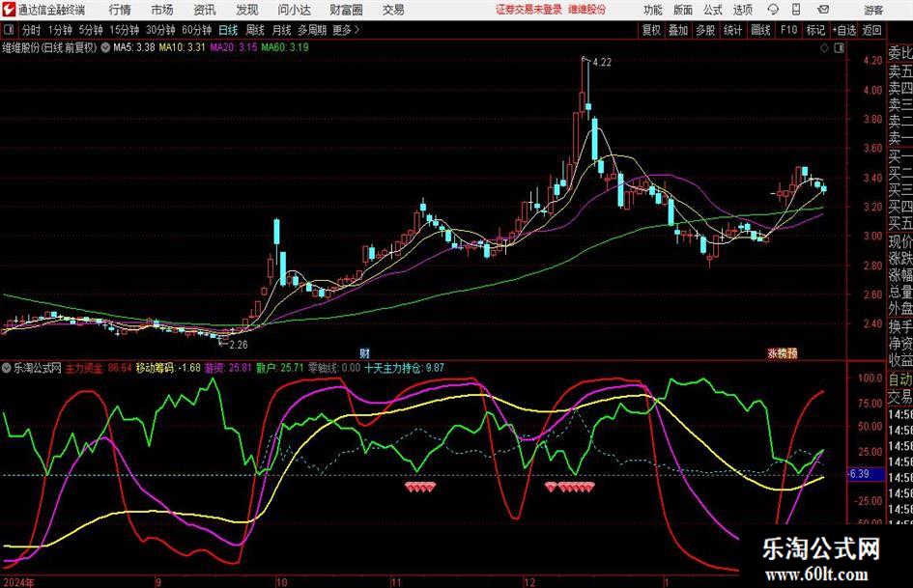Image resolution: width=913 pixels, height=588 pixels.
Task: Click the 游客 user label
Action: click(873, 10)
